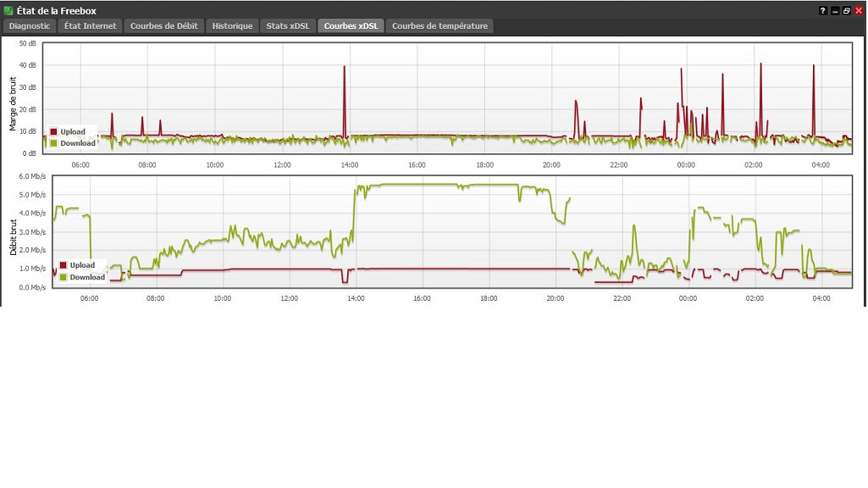Restore the Freebox window size
This screenshot has height=488, width=868.
tap(847, 10)
